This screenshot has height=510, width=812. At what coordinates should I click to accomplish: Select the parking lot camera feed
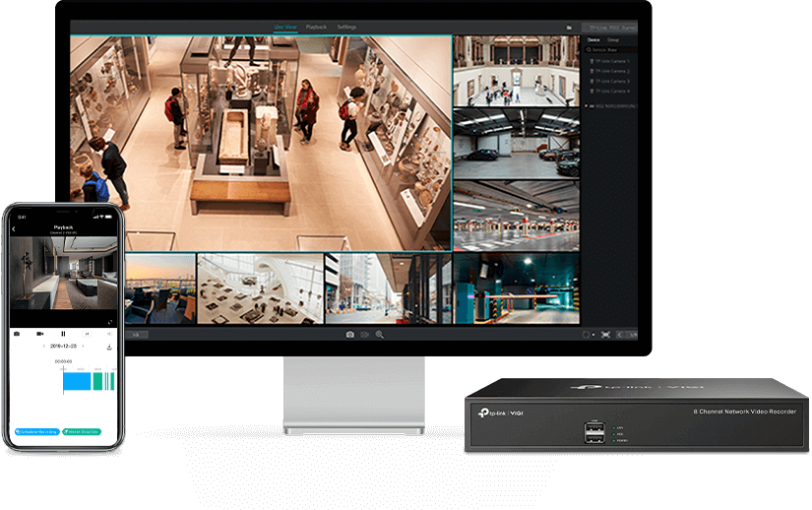pyautogui.click(x=517, y=216)
